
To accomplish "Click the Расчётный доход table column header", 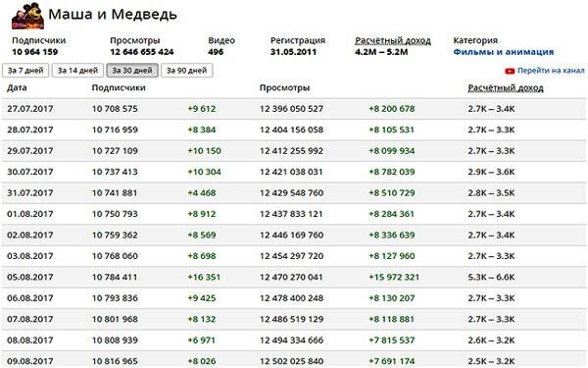I will pos(506,88).
